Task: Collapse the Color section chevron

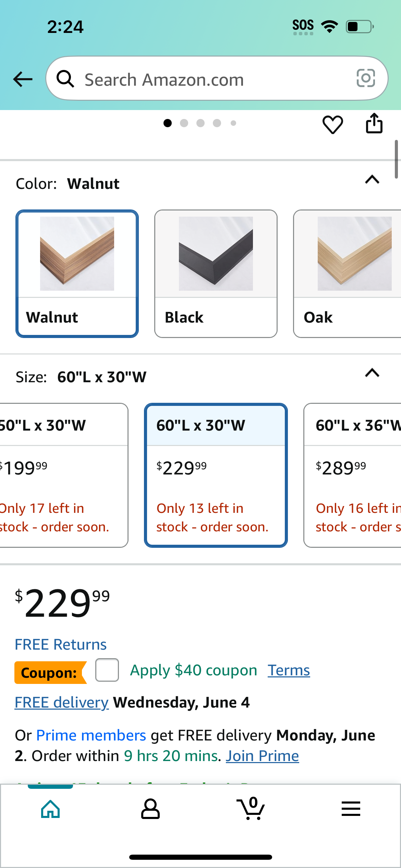Action: 372,179
